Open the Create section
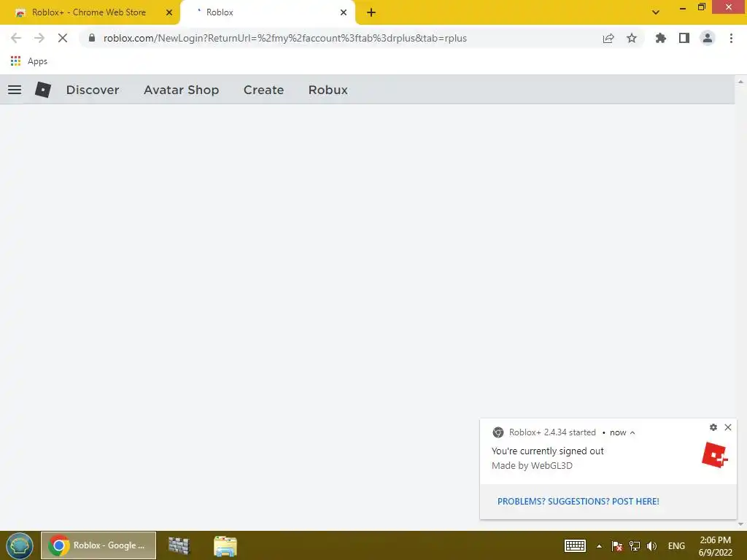This screenshot has height=560, width=747. tap(263, 90)
